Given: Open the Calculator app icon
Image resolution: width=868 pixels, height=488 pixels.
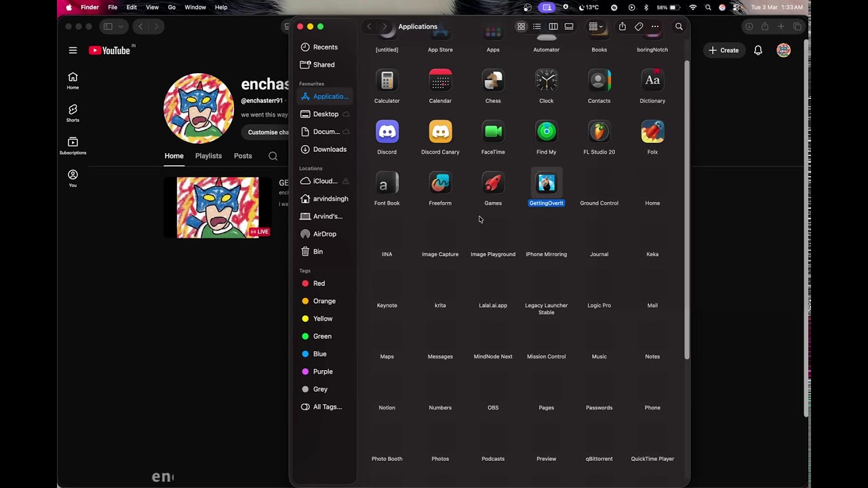Looking at the screenshot, I should click(x=387, y=81).
